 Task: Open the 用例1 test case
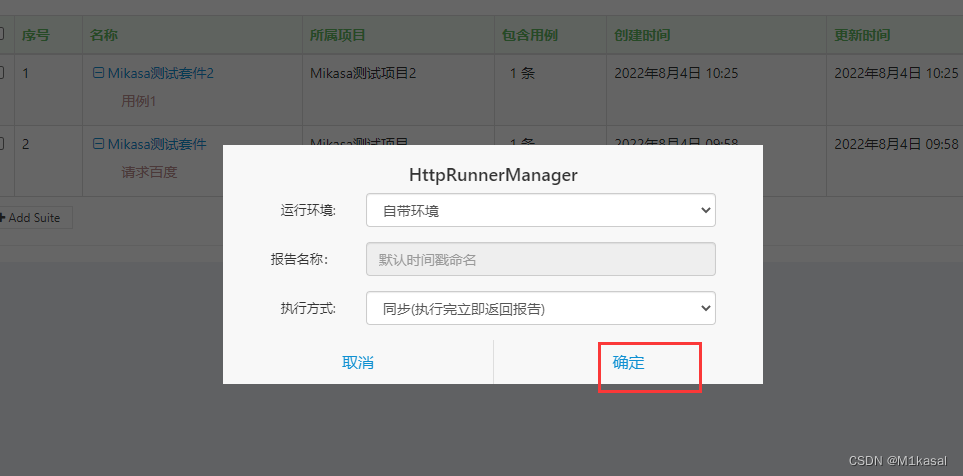[x=138, y=101]
